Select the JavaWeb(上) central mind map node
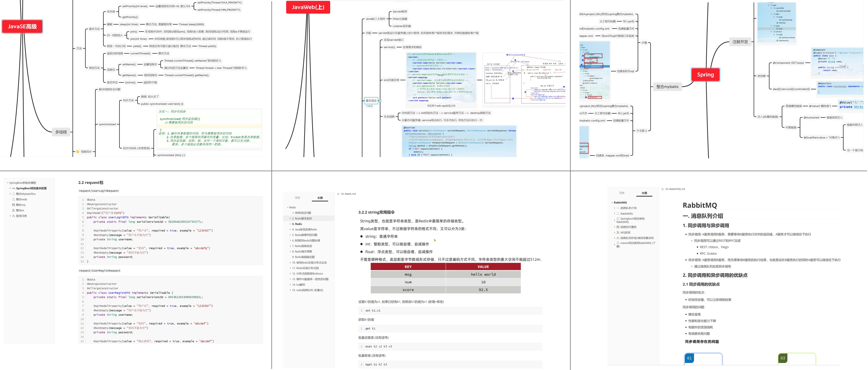This screenshot has height=370, width=868. (x=308, y=7)
